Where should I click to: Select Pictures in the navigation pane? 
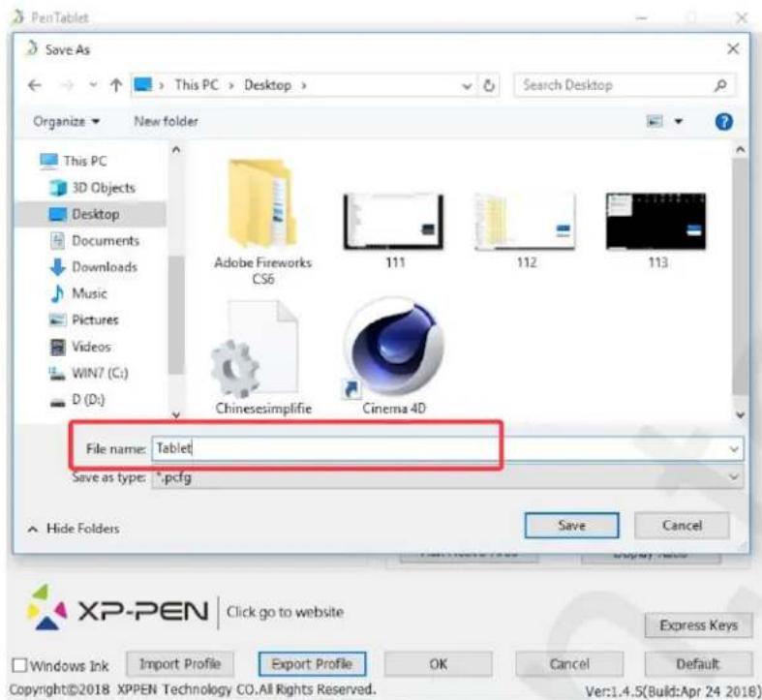[84, 320]
